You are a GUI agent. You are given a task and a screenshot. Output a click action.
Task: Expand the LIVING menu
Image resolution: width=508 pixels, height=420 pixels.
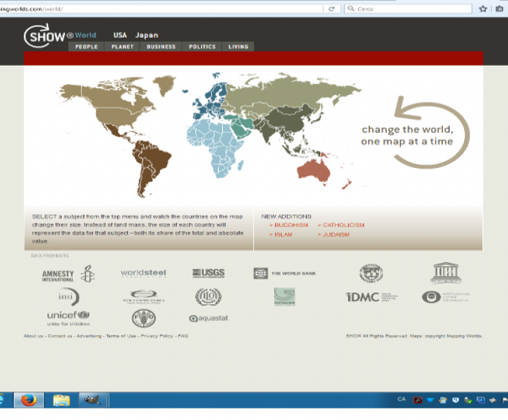[238, 47]
